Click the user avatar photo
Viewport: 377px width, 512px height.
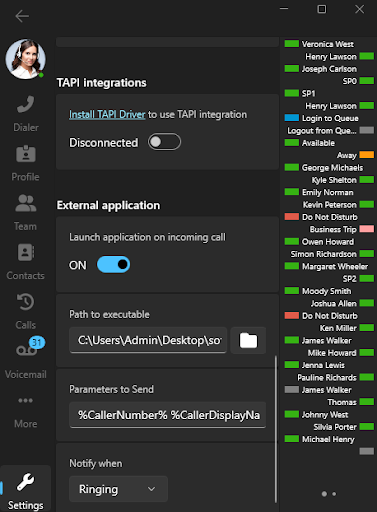point(25,59)
